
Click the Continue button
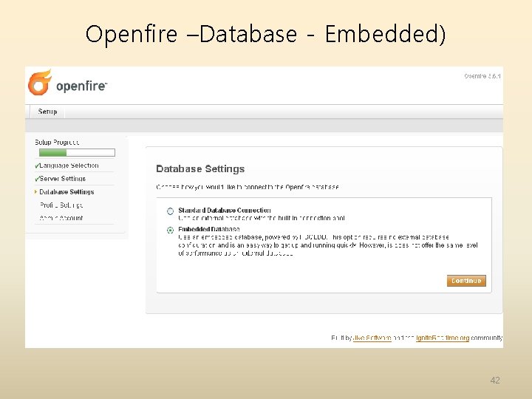466,281
